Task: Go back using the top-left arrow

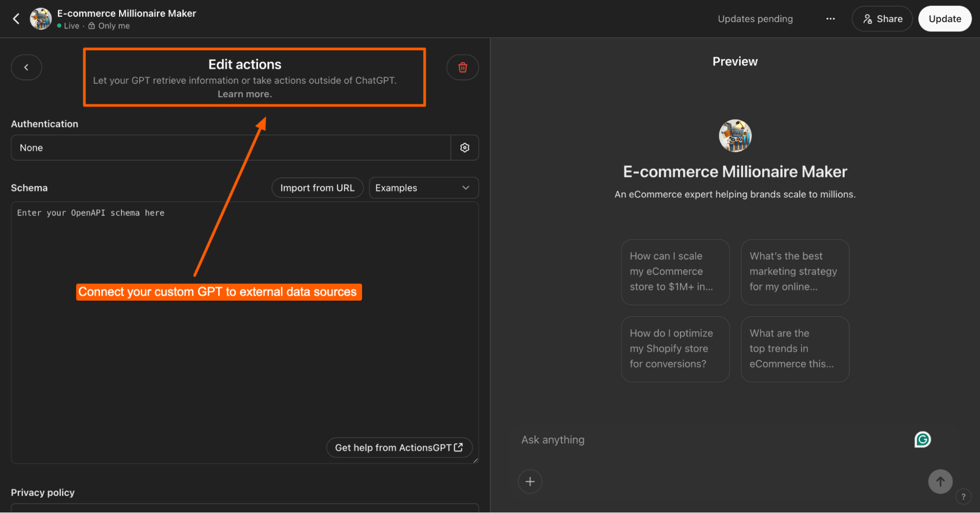Action: click(16, 19)
